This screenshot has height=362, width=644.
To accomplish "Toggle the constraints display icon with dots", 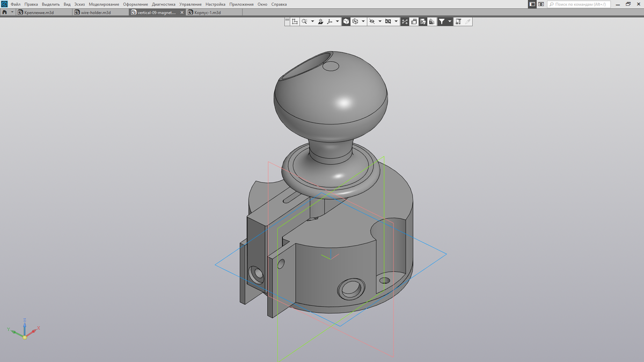I will click(405, 21).
